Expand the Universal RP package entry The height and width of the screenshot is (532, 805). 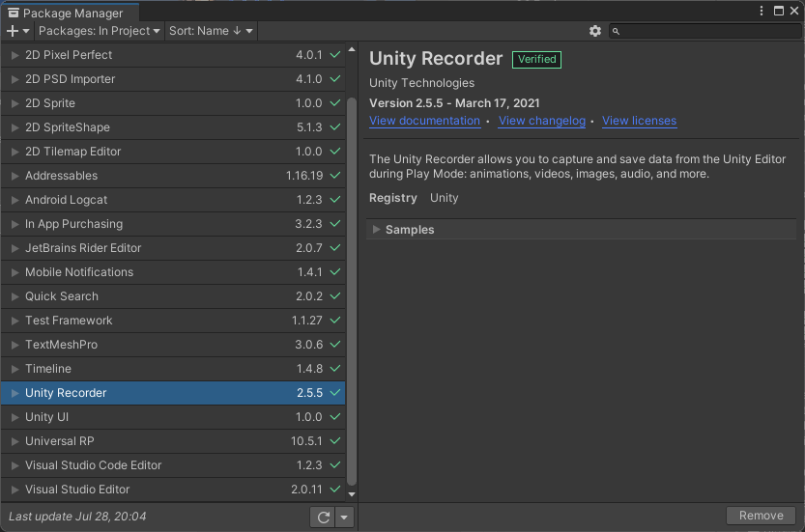point(14,440)
